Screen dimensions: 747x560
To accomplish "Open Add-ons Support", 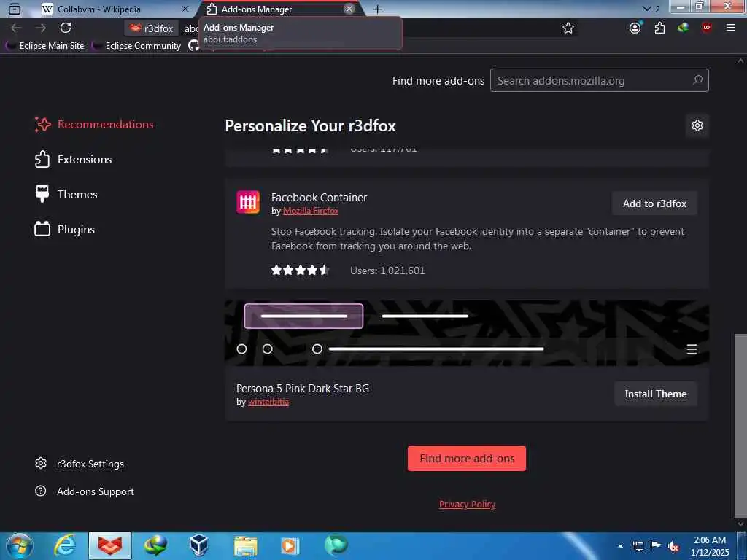I will point(85,491).
